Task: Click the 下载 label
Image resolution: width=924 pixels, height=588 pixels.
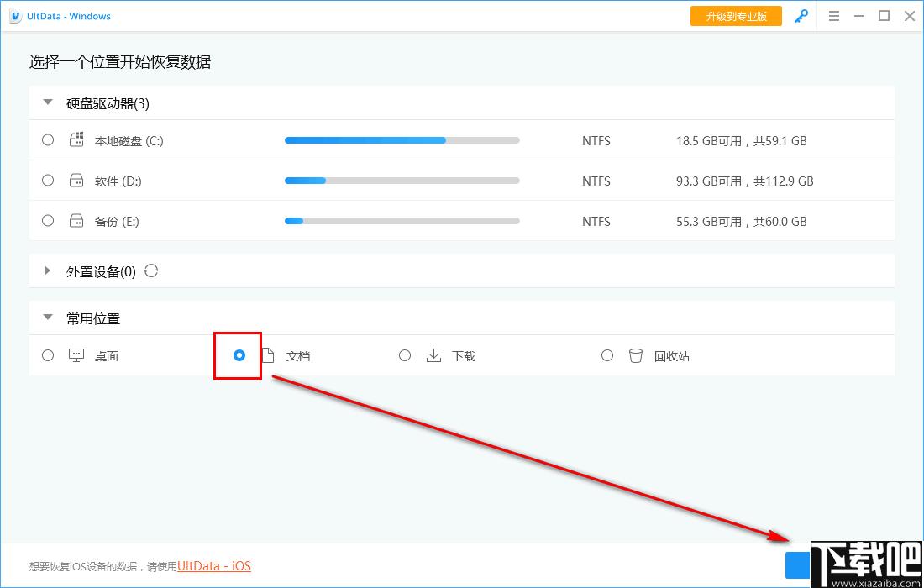Action: coord(464,356)
